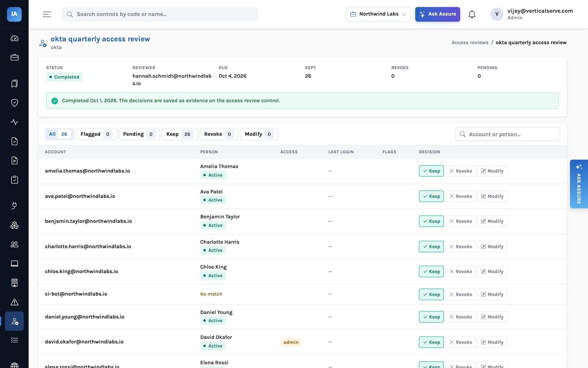Select the Revoke 0 filter tab
The image size is (588, 368).
point(219,134)
